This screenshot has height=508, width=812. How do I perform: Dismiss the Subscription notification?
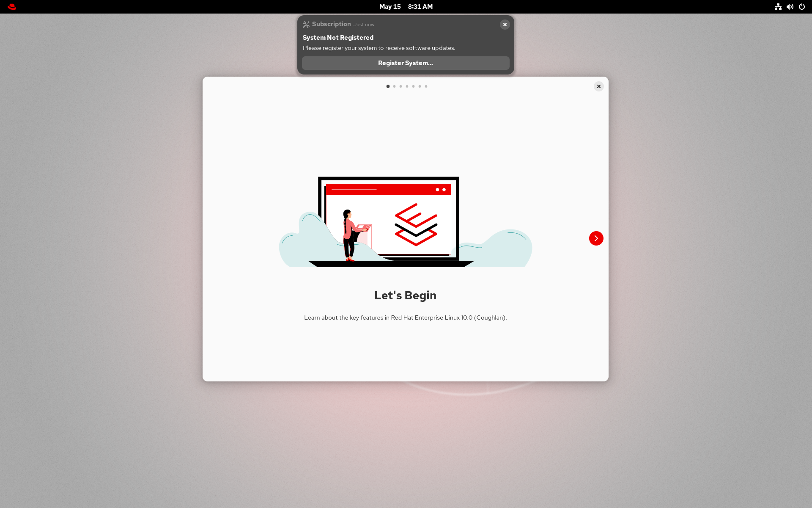[x=505, y=25]
